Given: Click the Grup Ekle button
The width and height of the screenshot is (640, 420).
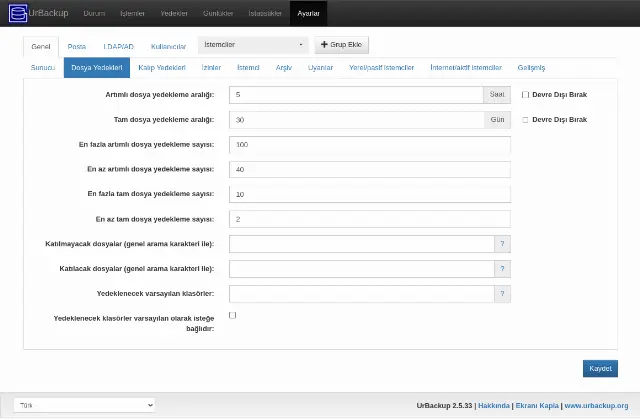Looking at the screenshot, I should [x=342, y=45].
